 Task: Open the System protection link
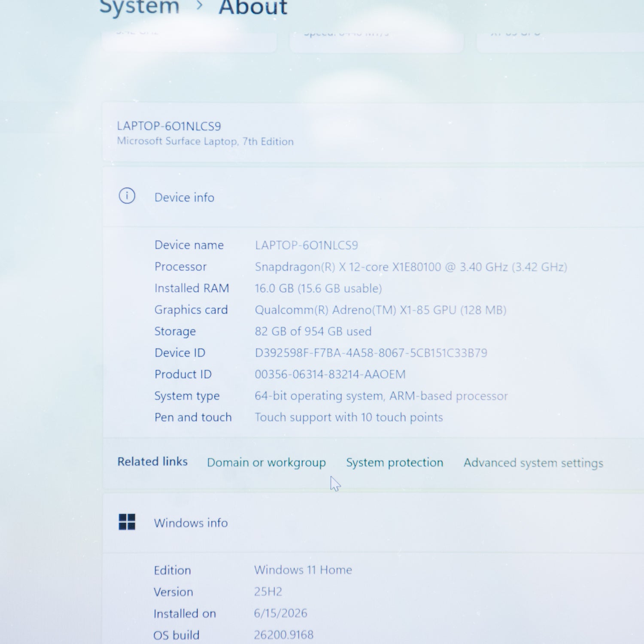pyautogui.click(x=395, y=462)
